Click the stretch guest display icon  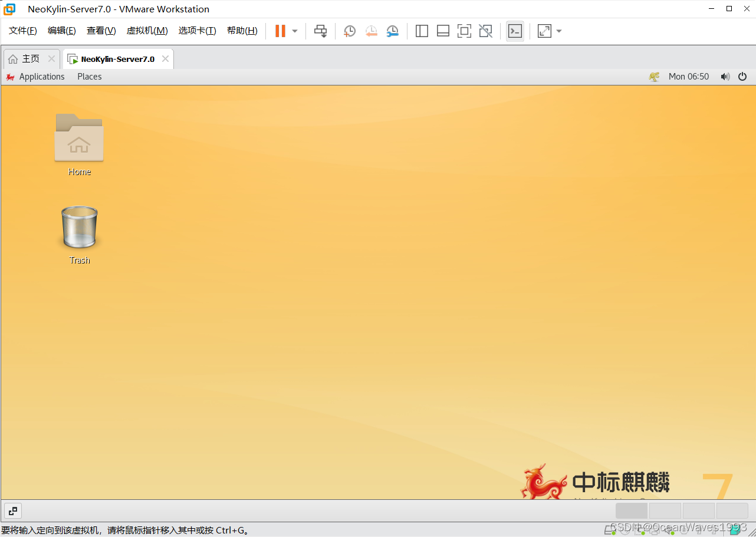click(x=544, y=31)
